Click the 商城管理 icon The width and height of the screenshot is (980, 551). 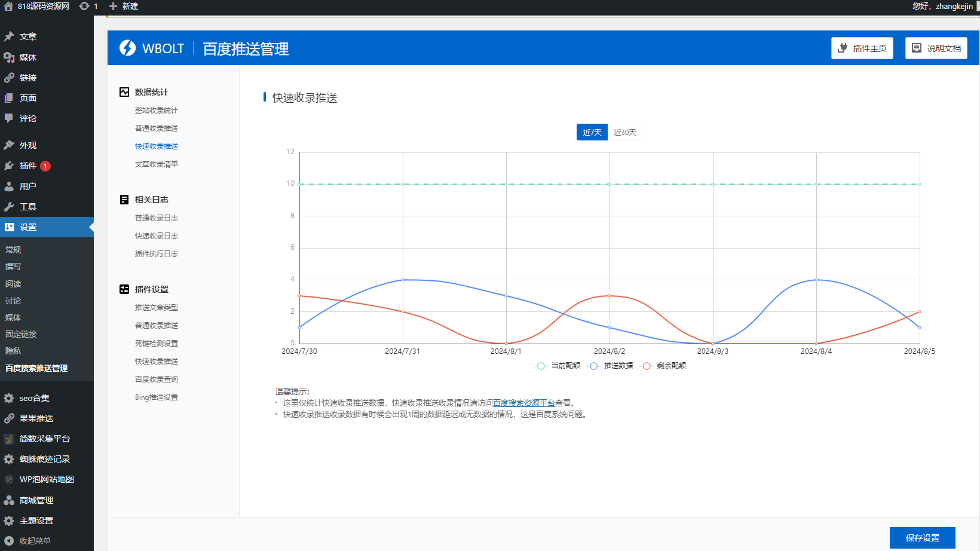(9, 500)
